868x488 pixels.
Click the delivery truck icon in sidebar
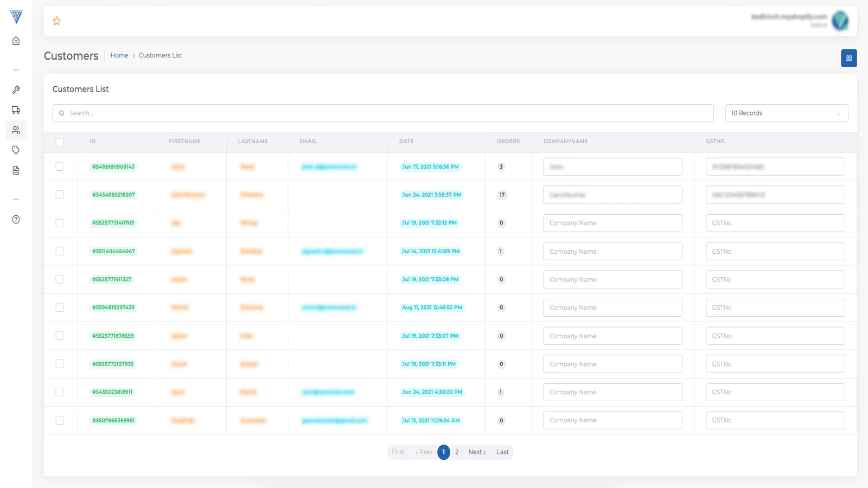tap(16, 110)
